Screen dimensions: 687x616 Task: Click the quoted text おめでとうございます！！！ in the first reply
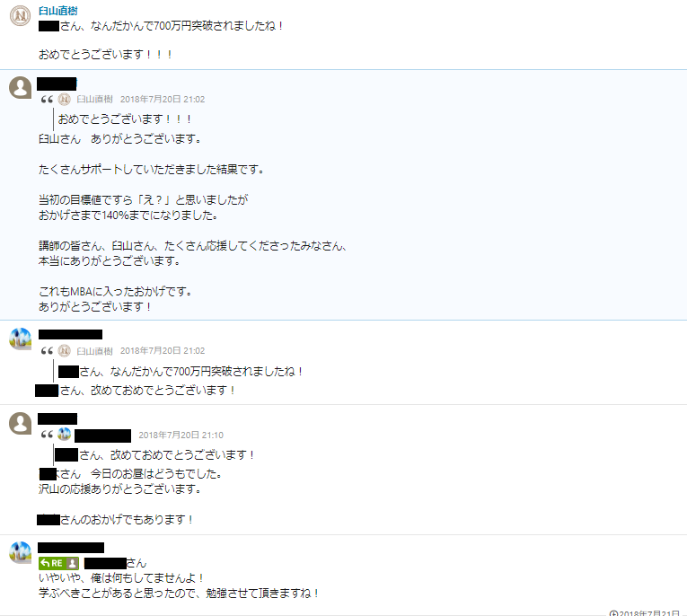[x=125, y=119]
